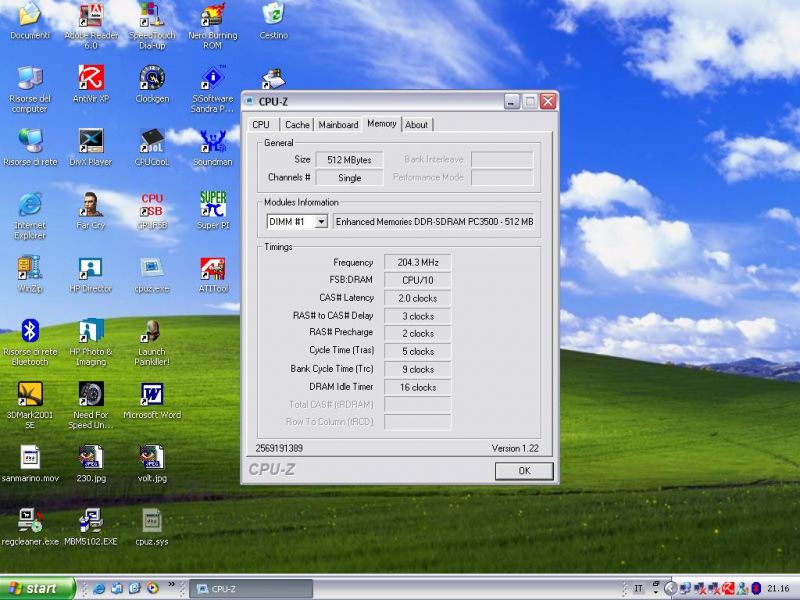Open the Windows start menu
Image resolution: width=800 pixels, height=600 pixels.
pyautogui.click(x=37, y=588)
